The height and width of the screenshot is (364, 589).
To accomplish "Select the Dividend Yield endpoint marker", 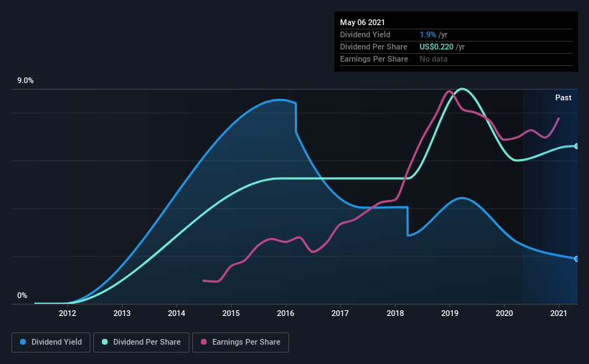I will click(x=576, y=259).
